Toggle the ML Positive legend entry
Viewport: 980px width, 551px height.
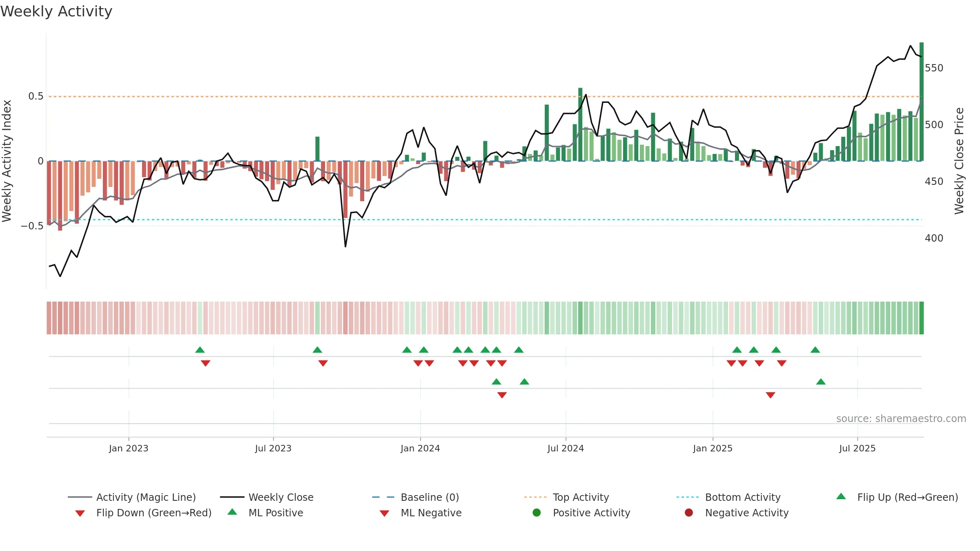[x=265, y=513]
